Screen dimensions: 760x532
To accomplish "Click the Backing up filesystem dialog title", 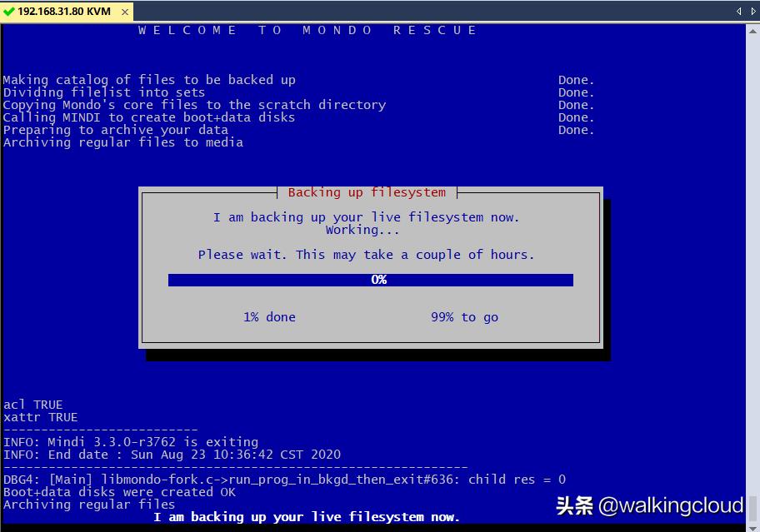I will pos(367,192).
